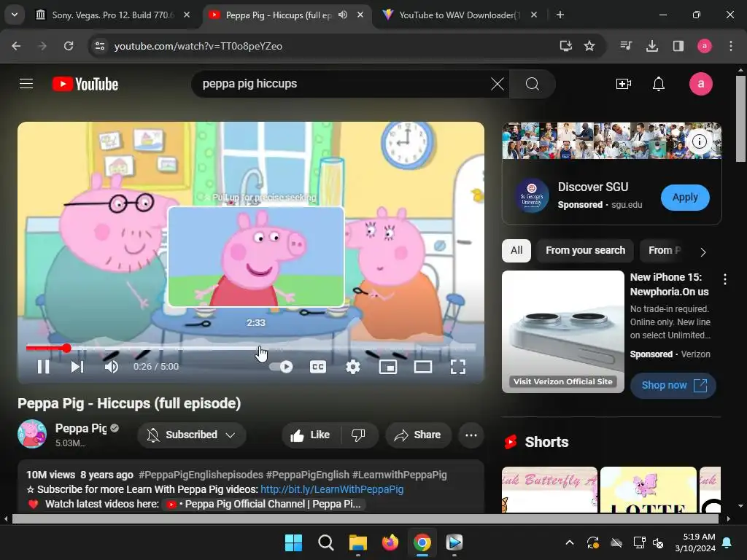Go back in browser history
The height and width of the screenshot is (560, 747).
(x=16, y=46)
